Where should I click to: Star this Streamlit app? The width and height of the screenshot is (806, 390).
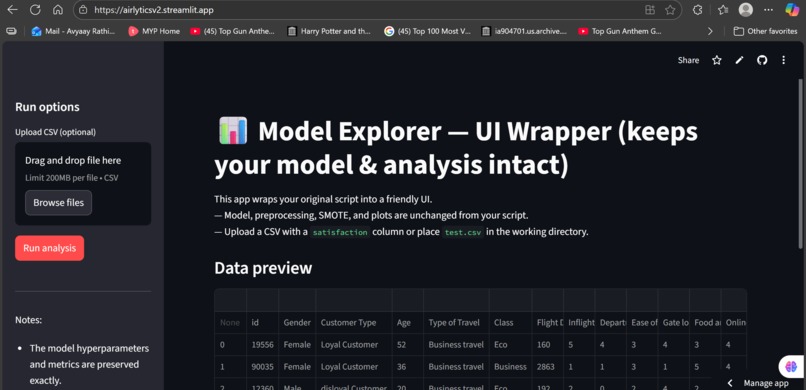[717, 60]
